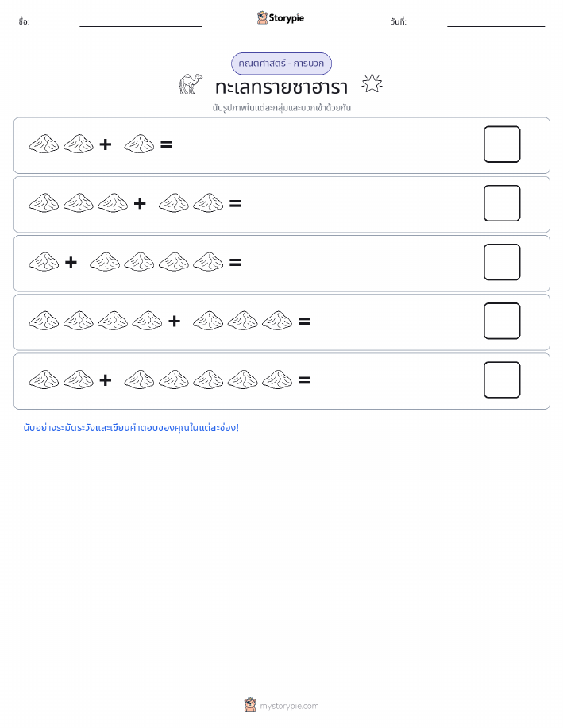Click the equals sign in the fourth row
Screen dimensions: 563x728
click(x=304, y=322)
